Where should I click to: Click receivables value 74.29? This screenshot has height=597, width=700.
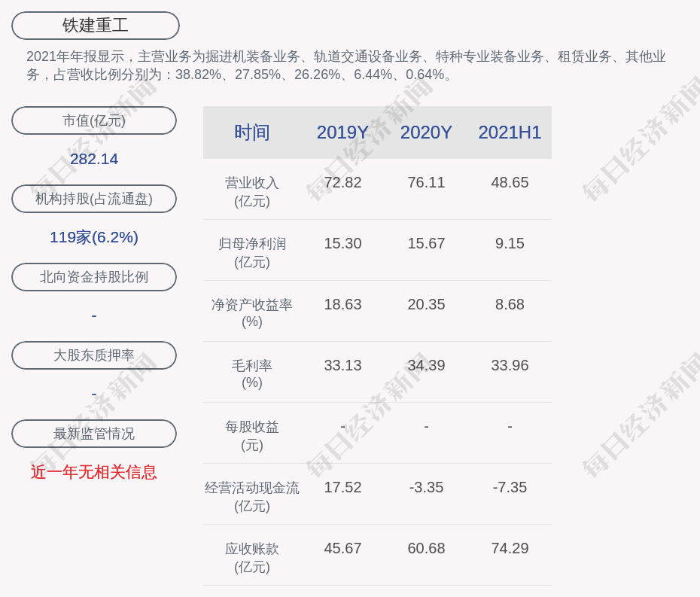[x=510, y=548]
